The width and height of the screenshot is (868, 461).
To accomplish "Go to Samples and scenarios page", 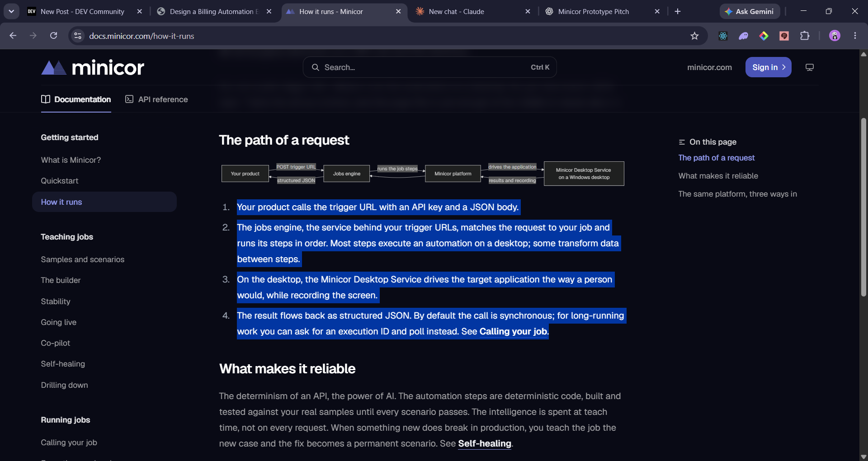I will click(83, 259).
